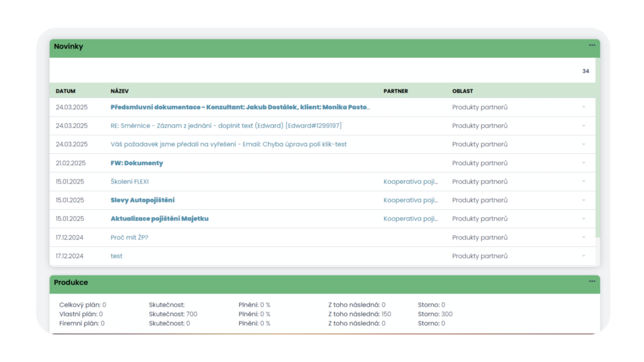The width and height of the screenshot is (644, 362).
Task: Open the Novinky panel three-dot menu
Action: tap(592, 45)
